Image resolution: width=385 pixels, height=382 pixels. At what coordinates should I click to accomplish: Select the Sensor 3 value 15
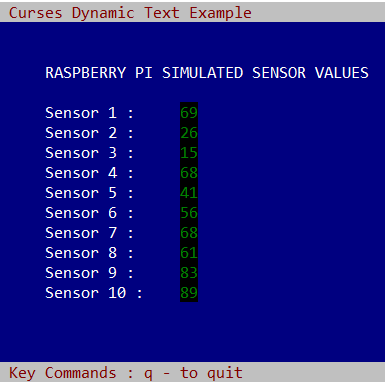coord(189,153)
